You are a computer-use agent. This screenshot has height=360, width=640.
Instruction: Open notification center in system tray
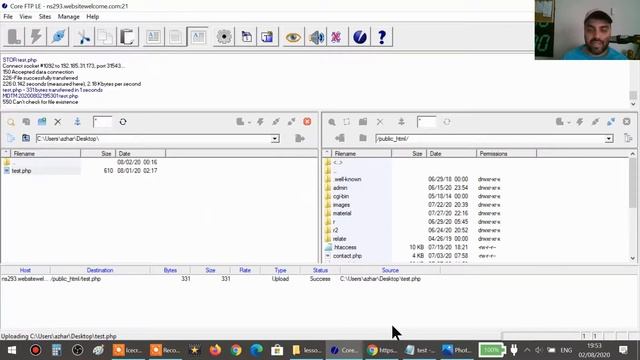coord(623,350)
